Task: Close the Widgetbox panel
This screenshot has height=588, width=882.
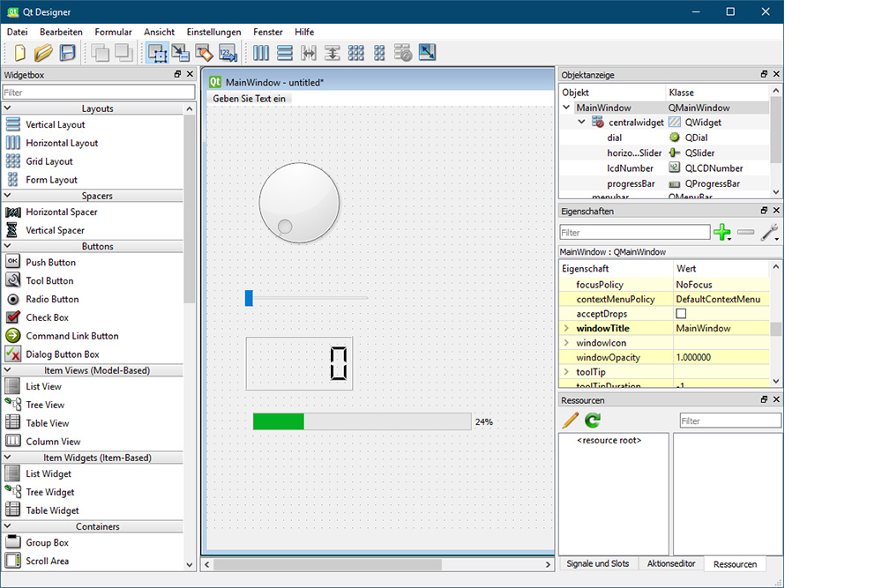Action: click(191, 74)
